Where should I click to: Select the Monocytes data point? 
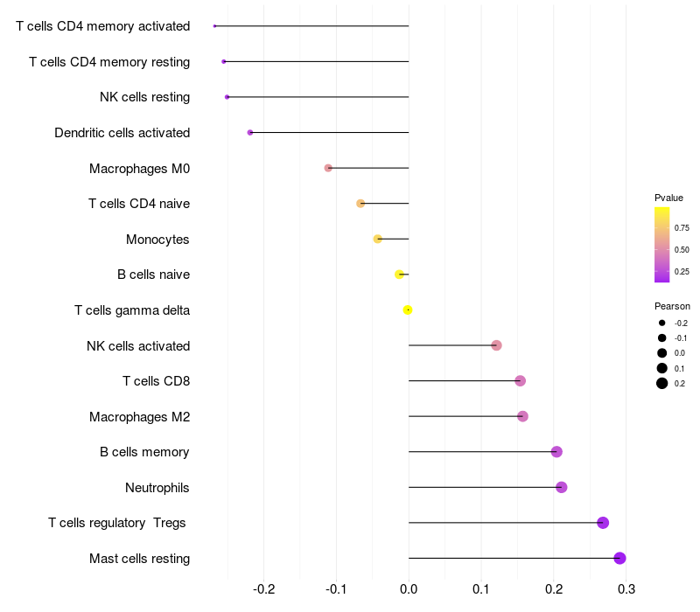tap(378, 239)
